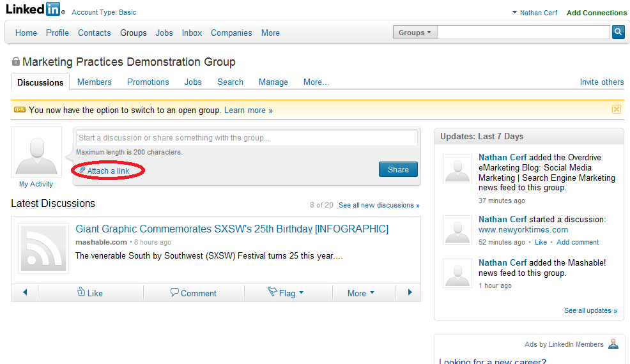Switch to the Members tab
Viewport: 630px width, 364px height.
tap(95, 82)
